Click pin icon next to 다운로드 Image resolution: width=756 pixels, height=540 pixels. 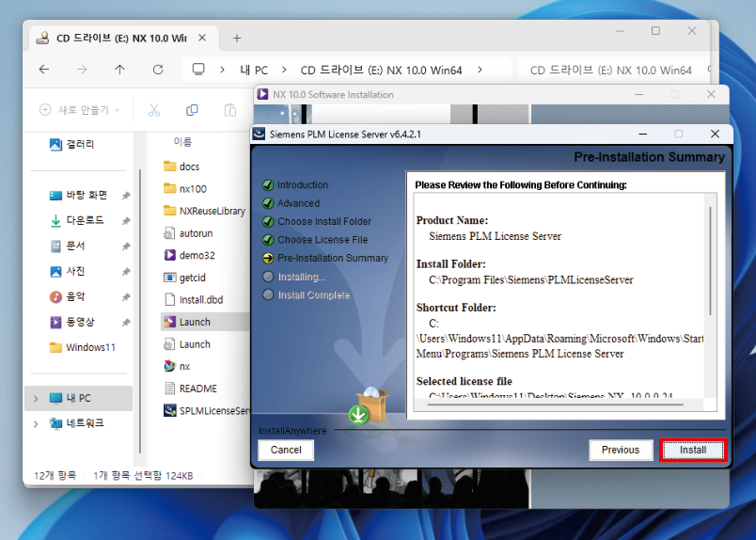(126, 220)
